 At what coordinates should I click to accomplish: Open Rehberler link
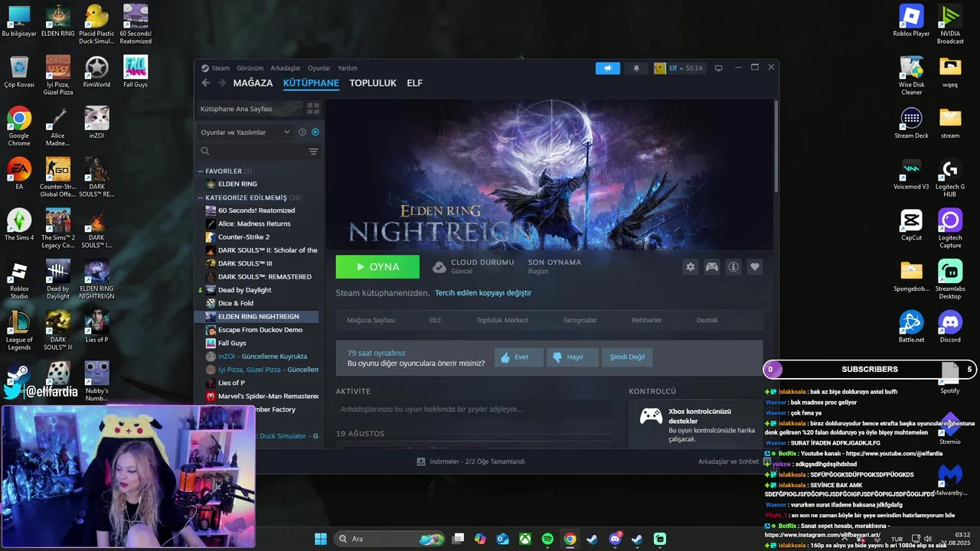[646, 320]
